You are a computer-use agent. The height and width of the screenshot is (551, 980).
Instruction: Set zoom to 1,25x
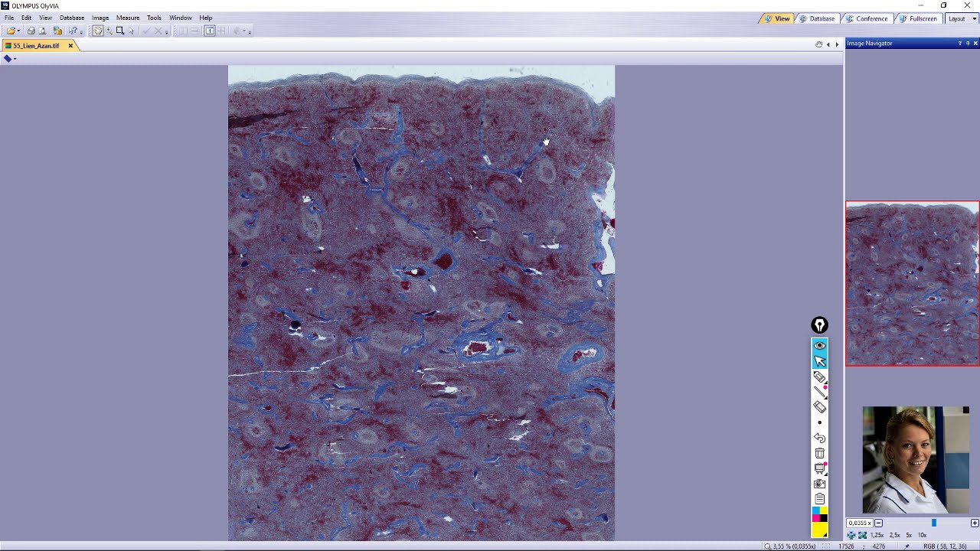tap(877, 535)
